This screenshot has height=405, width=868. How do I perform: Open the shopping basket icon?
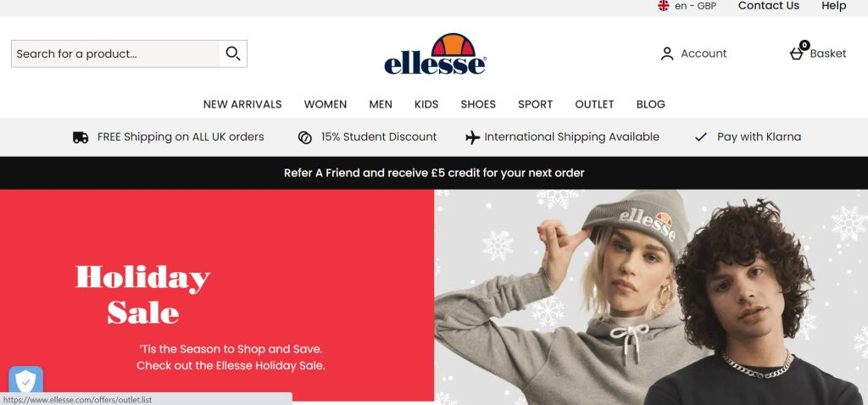pos(797,53)
